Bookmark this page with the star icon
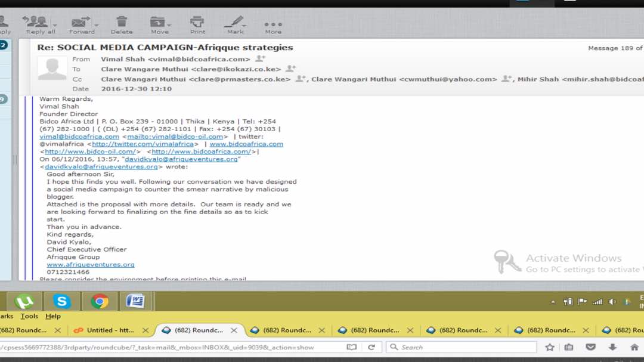This screenshot has height=362, width=644. (550, 347)
